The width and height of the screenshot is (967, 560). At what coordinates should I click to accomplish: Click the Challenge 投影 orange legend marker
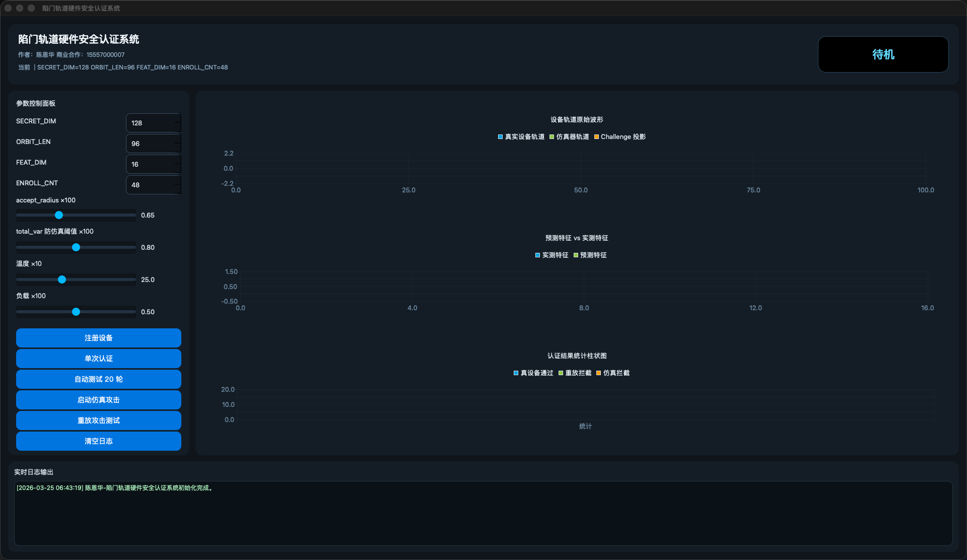tap(596, 137)
